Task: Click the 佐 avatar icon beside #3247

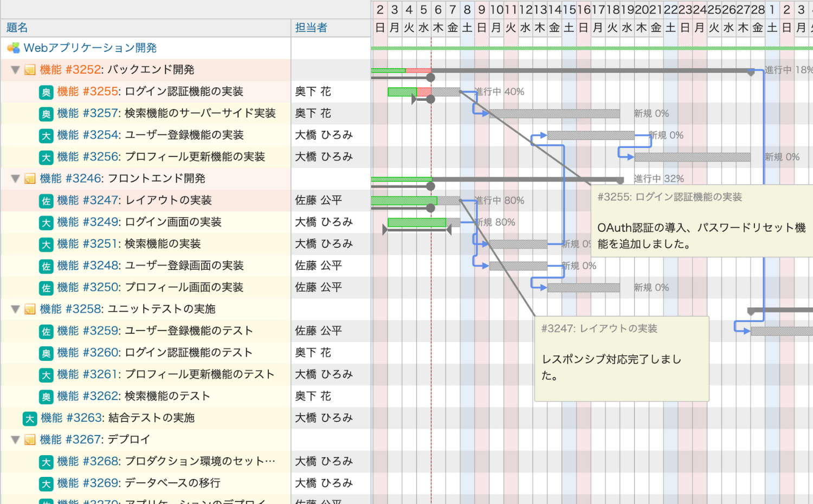Action: pos(46,201)
